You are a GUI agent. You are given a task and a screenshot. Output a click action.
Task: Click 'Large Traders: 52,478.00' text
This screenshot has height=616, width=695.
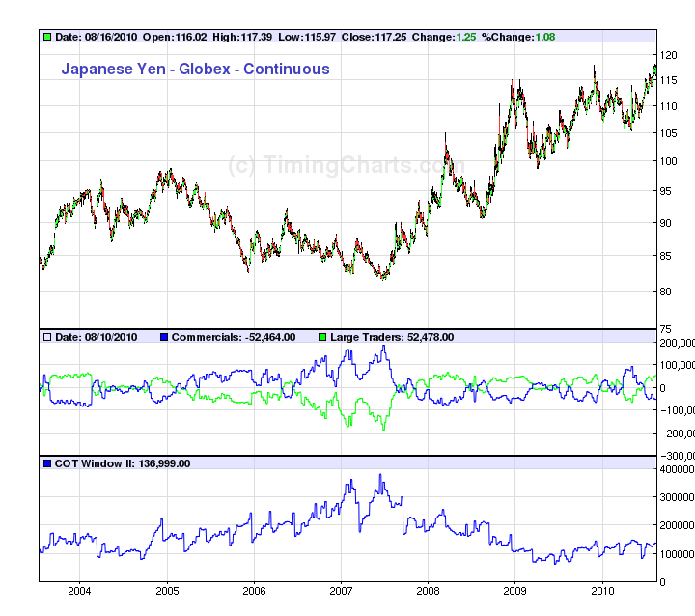click(392, 337)
